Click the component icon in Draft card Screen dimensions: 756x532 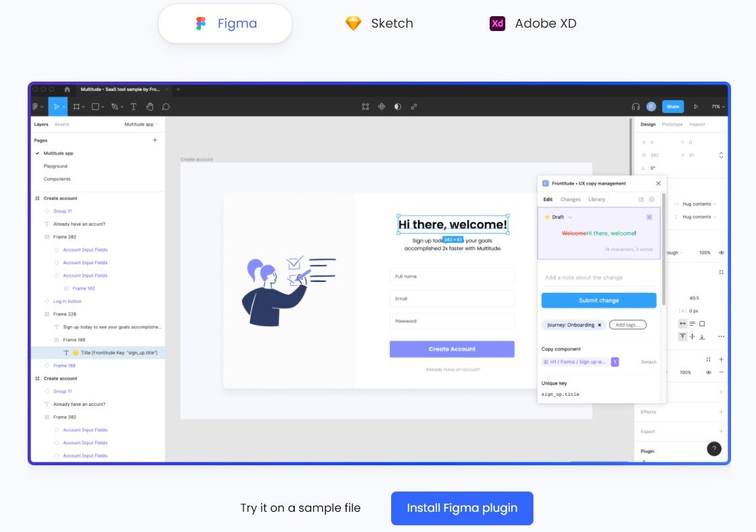click(649, 217)
